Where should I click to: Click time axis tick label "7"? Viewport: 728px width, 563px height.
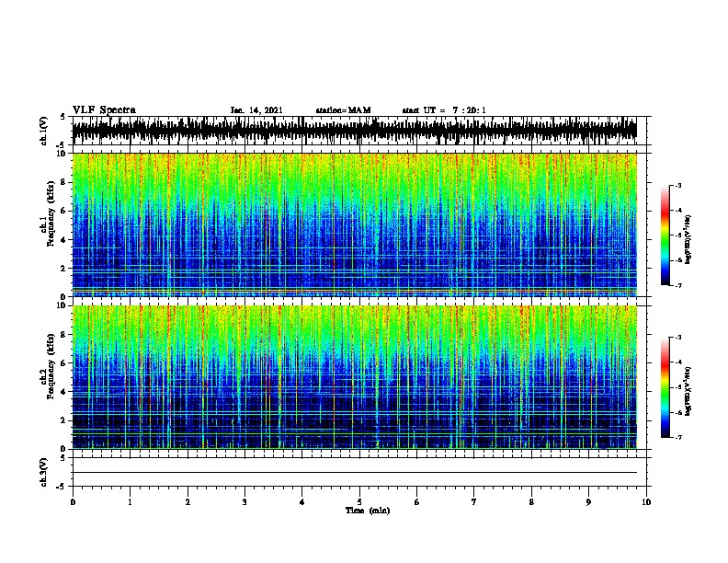coord(474,502)
